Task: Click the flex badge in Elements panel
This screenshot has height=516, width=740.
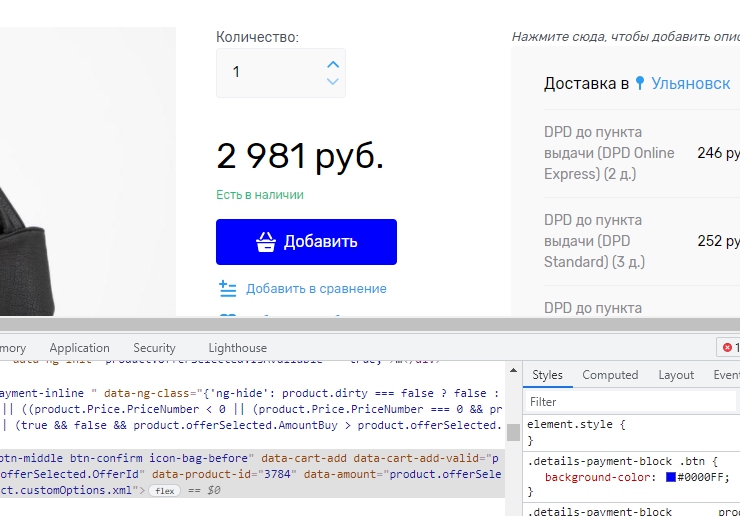Action: click(x=164, y=491)
